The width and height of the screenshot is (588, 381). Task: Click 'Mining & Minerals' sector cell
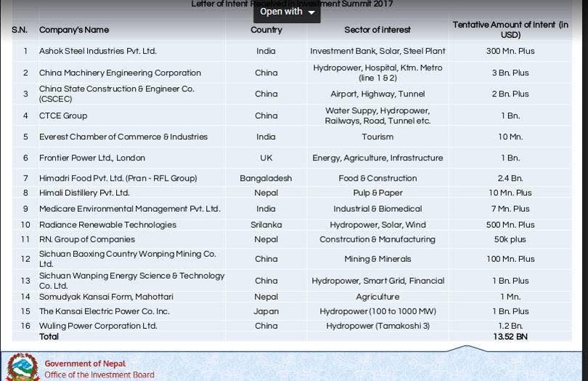pyautogui.click(x=377, y=259)
